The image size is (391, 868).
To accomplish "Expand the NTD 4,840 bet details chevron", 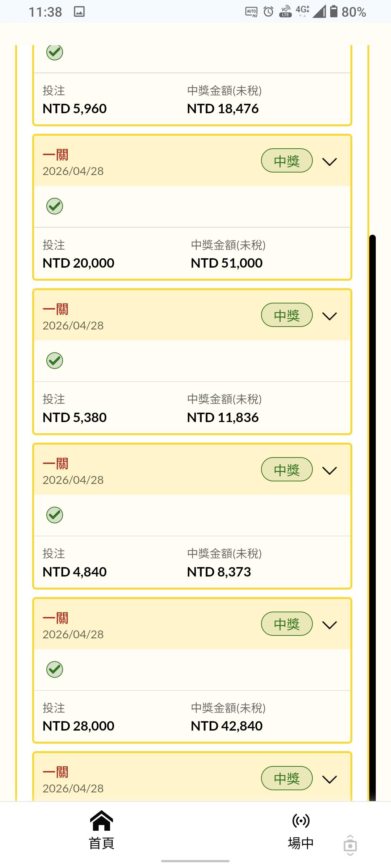I will (329, 470).
